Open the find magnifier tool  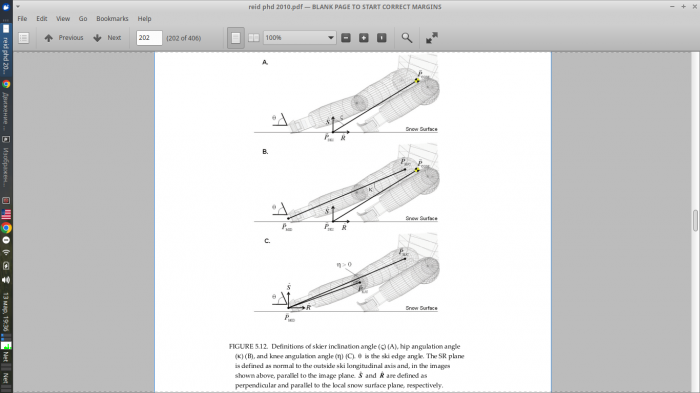(x=407, y=38)
